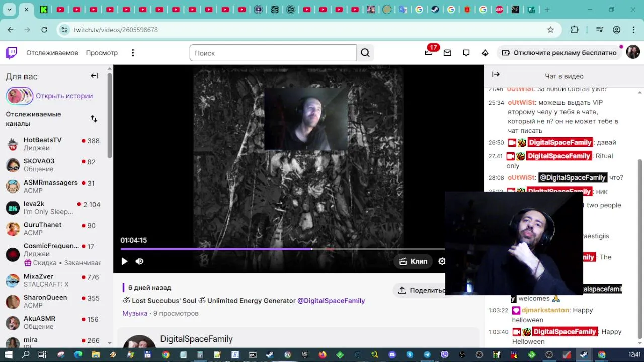Play the paused video
The width and height of the screenshot is (644, 362).
[x=124, y=261]
